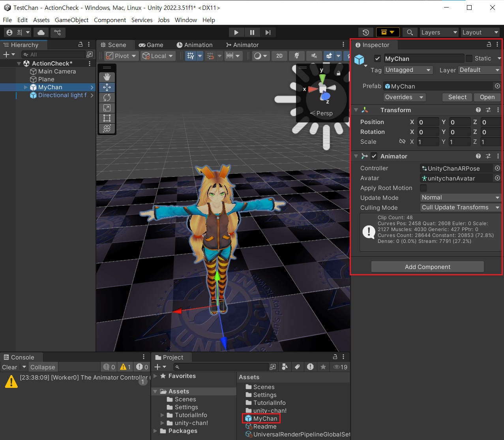Screen dimensions: 504x440
Task: Open the Window menu
Action: (185, 20)
